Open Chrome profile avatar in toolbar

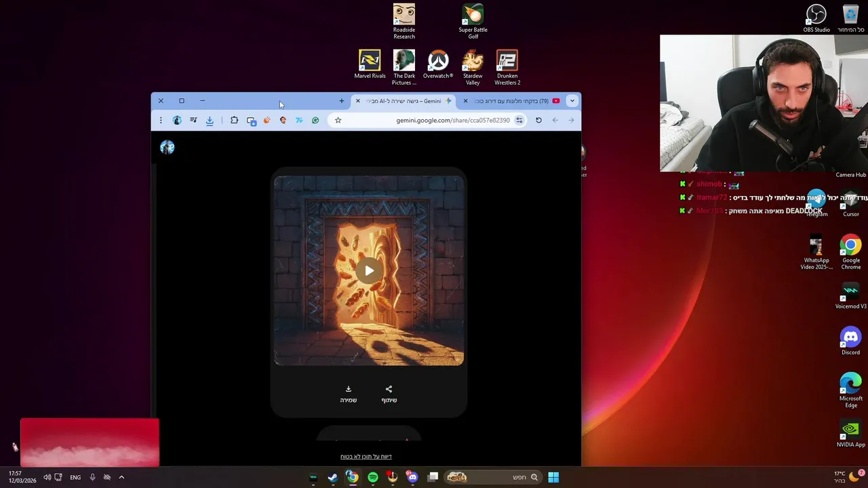point(177,120)
